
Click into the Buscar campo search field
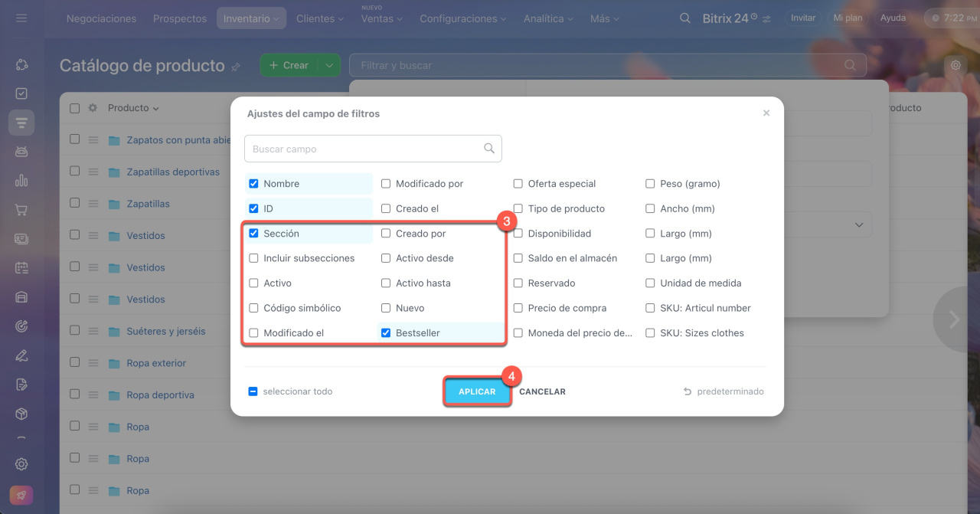coord(364,149)
